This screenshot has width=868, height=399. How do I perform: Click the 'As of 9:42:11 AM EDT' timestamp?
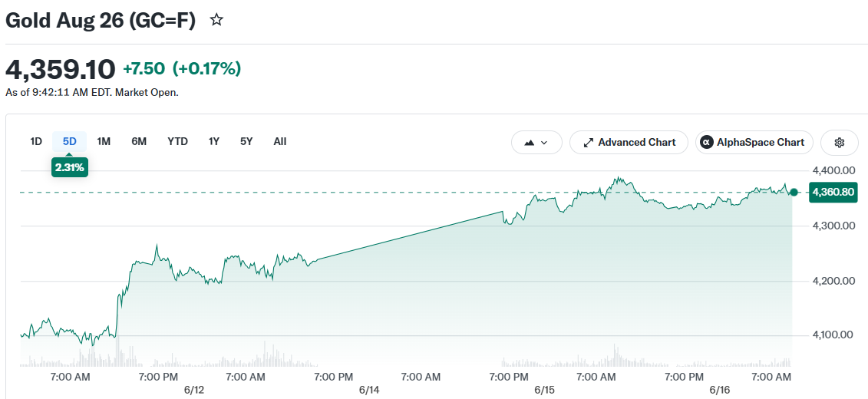(59, 92)
